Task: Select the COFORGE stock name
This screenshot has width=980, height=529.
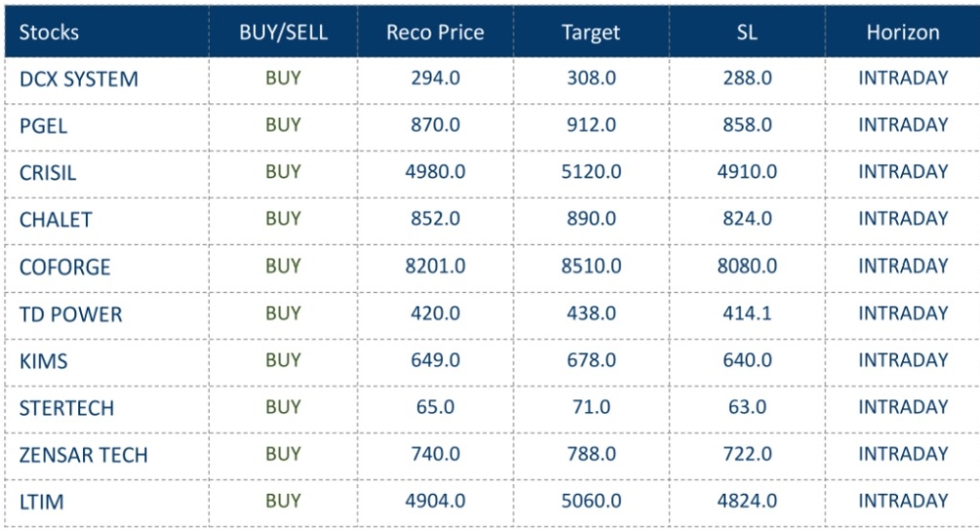Action: [64, 266]
